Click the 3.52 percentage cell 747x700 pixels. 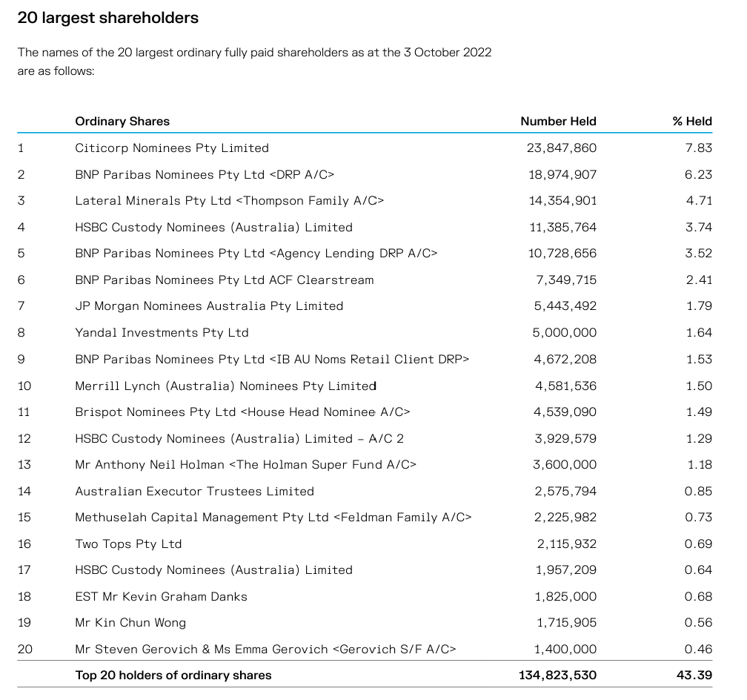pos(699,253)
